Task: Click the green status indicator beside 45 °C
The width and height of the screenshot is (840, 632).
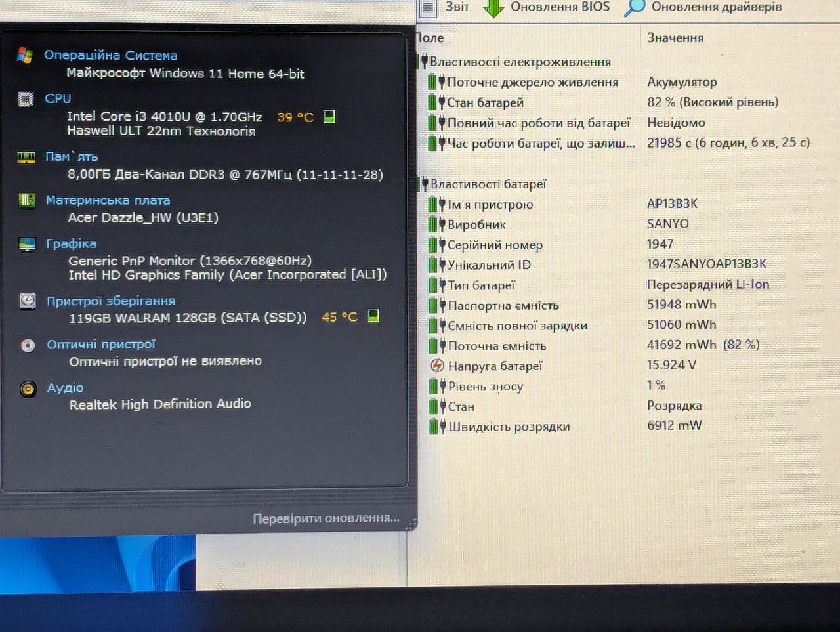Action: [x=373, y=316]
